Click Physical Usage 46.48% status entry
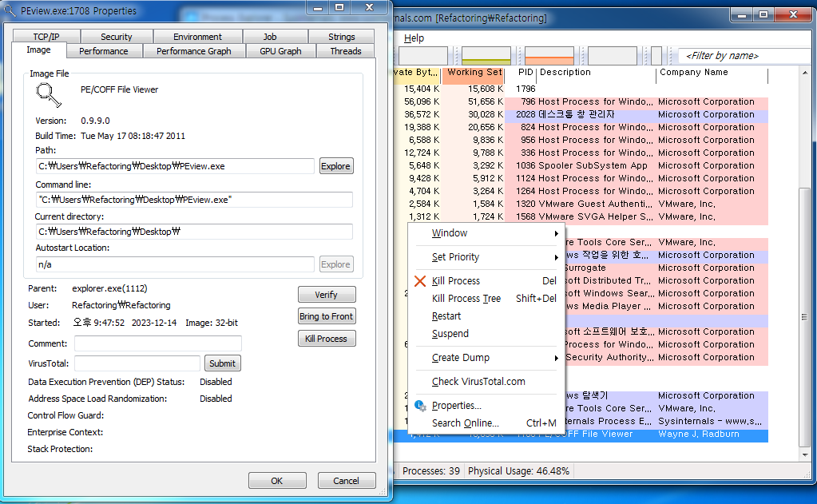Image resolution: width=817 pixels, height=504 pixels. pyautogui.click(x=518, y=471)
